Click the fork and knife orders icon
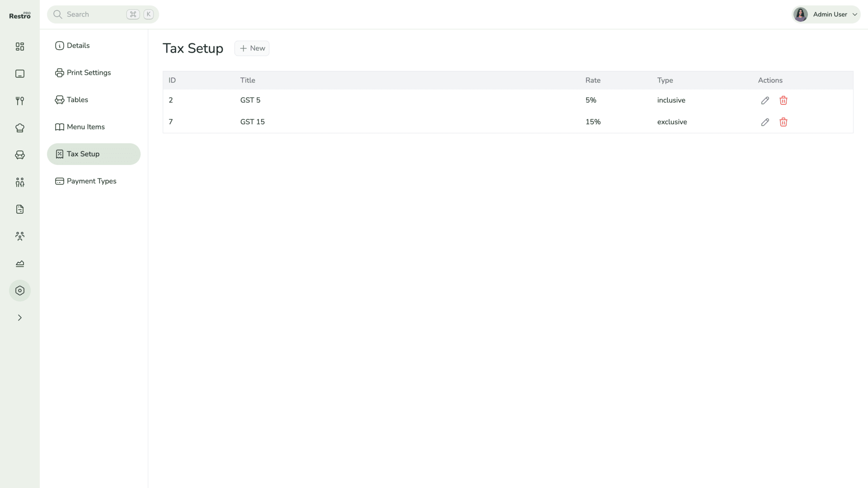 pyautogui.click(x=20, y=101)
